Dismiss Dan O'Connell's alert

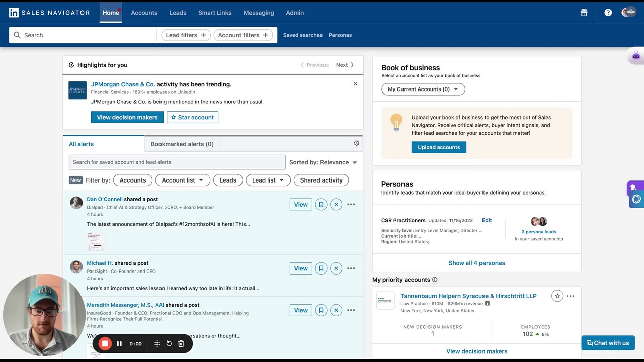pos(336,204)
